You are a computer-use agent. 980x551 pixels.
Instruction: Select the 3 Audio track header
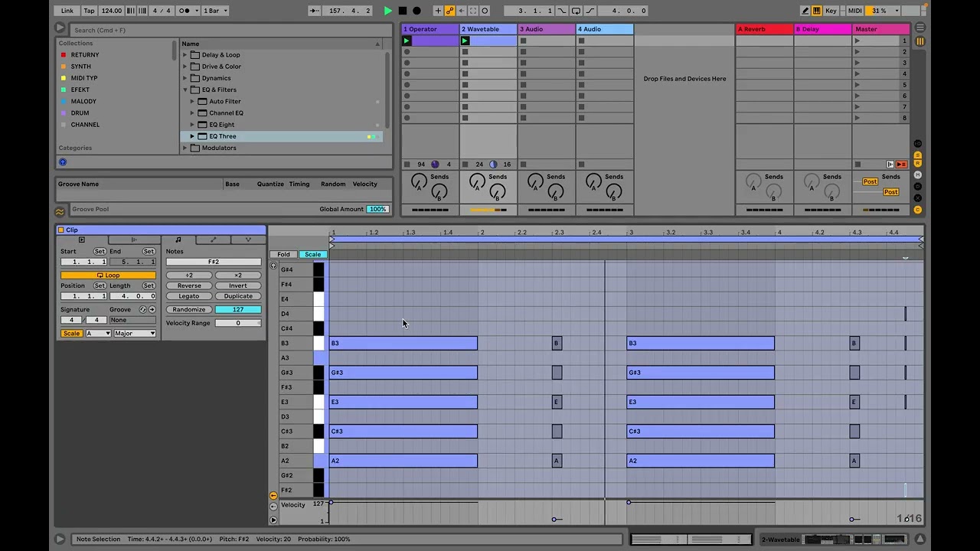click(547, 29)
